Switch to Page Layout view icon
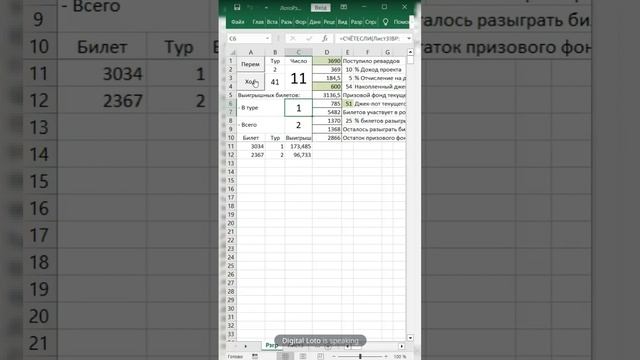Image resolution: width=640 pixels, height=360 pixels. pyautogui.click(x=303, y=356)
